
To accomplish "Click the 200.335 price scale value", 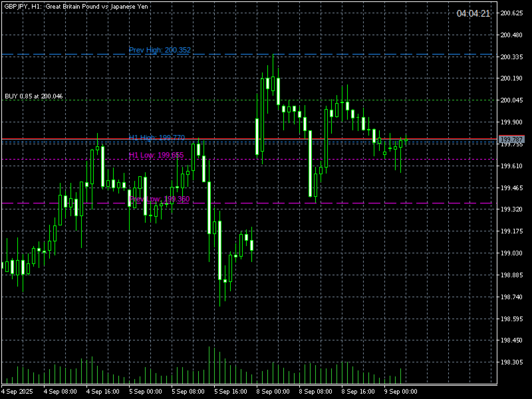I will 511,57.
